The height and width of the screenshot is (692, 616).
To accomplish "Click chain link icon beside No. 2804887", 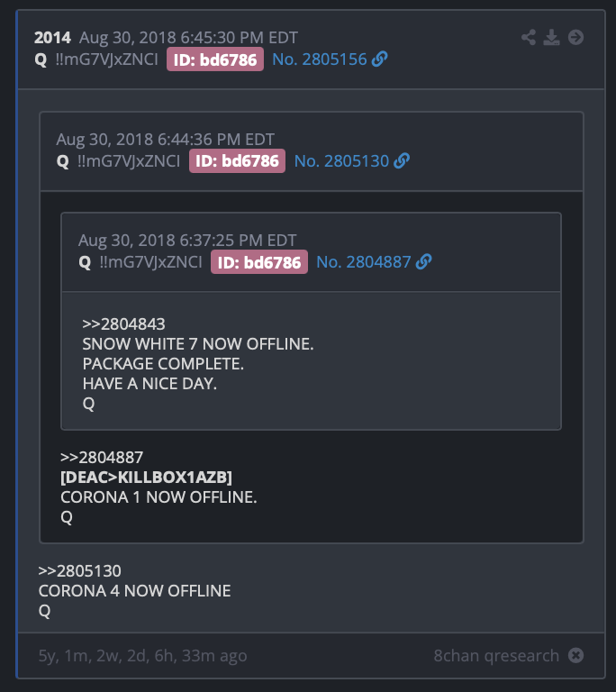I will point(423,261).
